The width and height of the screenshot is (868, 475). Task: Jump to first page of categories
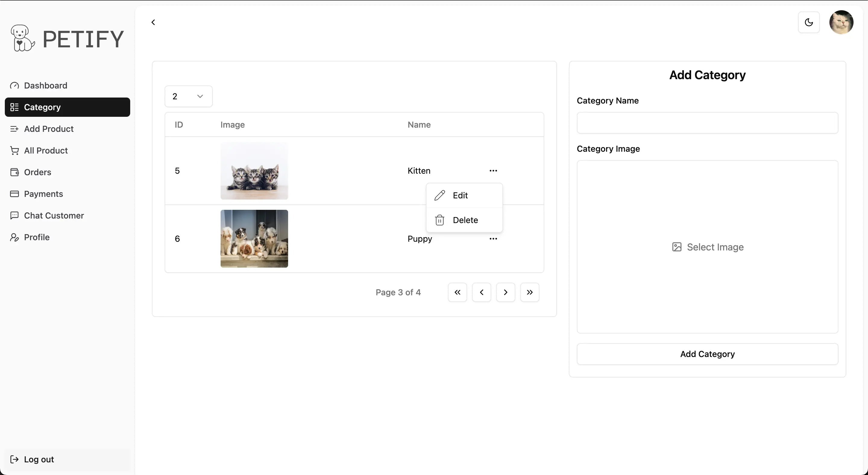coord(457,292)
